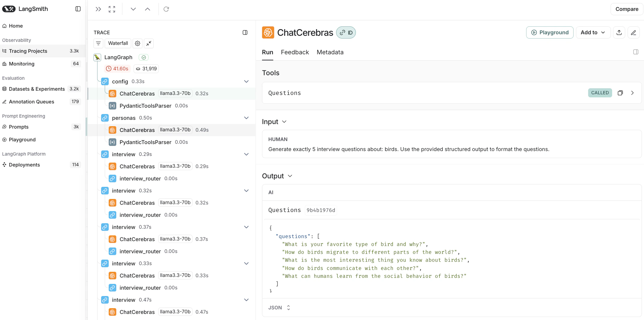
Task: Open the Add to dropdown
Action: point(593,32)
